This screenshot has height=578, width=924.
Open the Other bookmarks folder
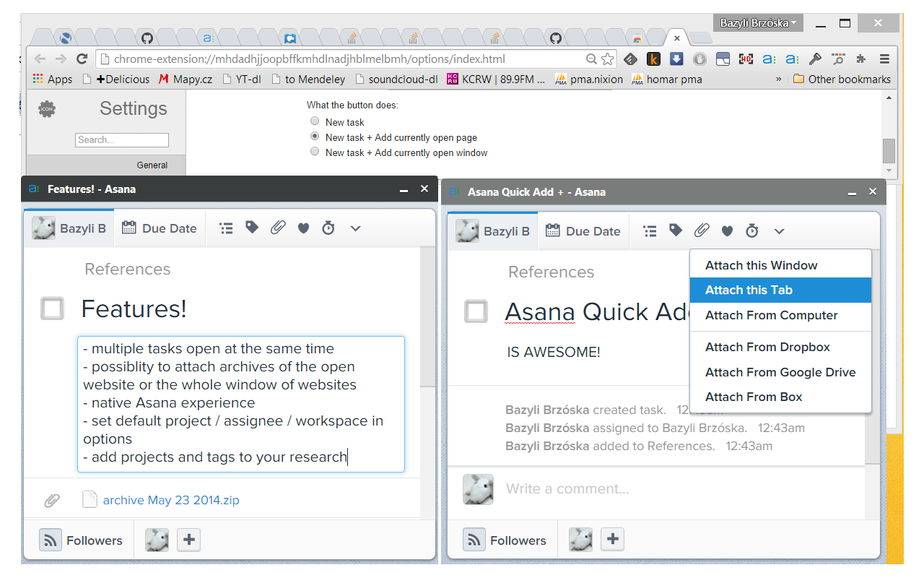coord(842,79)
